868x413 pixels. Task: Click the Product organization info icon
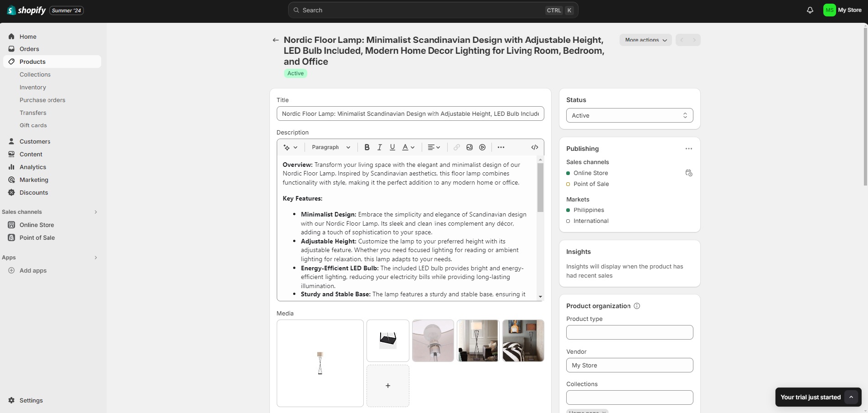tap(637, 306)
